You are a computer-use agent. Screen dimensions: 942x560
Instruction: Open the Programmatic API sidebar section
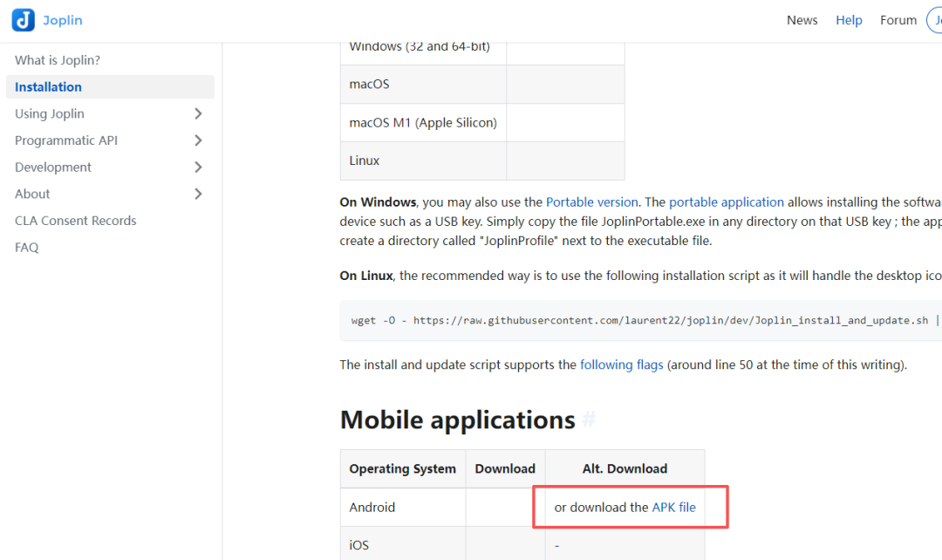coord(66,140)
